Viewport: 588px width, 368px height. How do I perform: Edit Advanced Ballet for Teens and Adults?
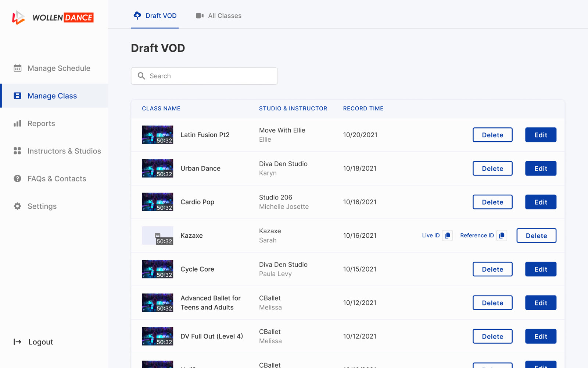point(541,302)
